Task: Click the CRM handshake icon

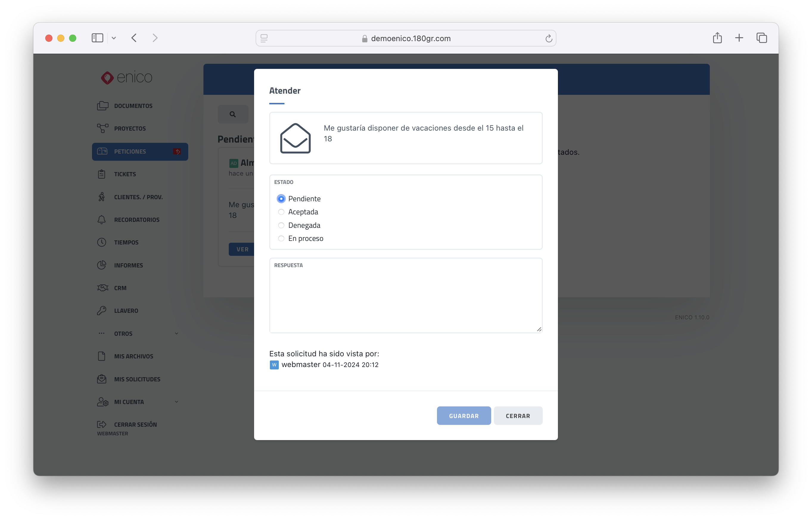Action: click(102, 288)
